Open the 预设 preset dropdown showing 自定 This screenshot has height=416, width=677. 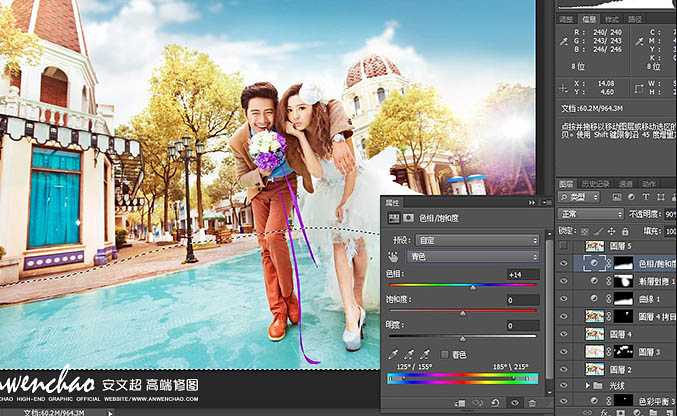tap(477, 240)
